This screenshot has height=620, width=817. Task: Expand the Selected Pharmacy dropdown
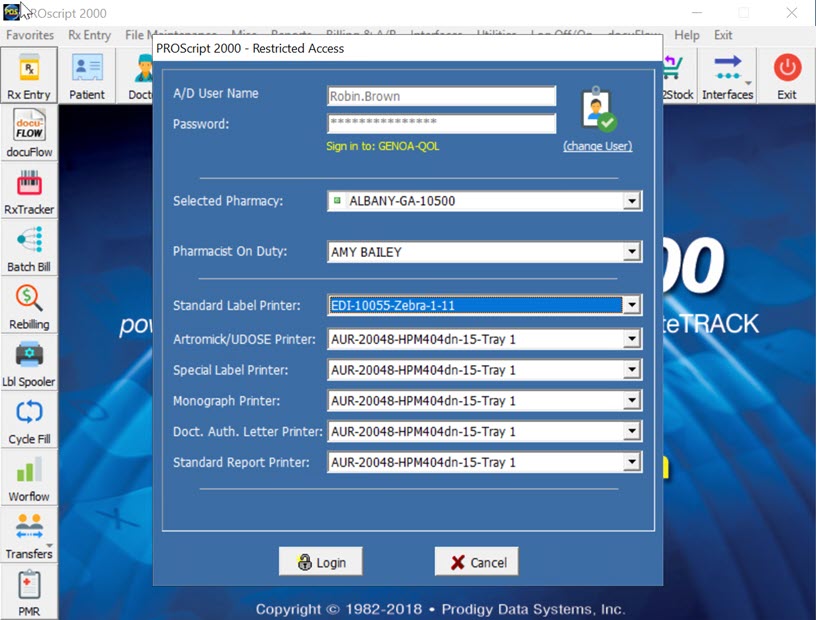pyautogui.click(x=631, y=201)
